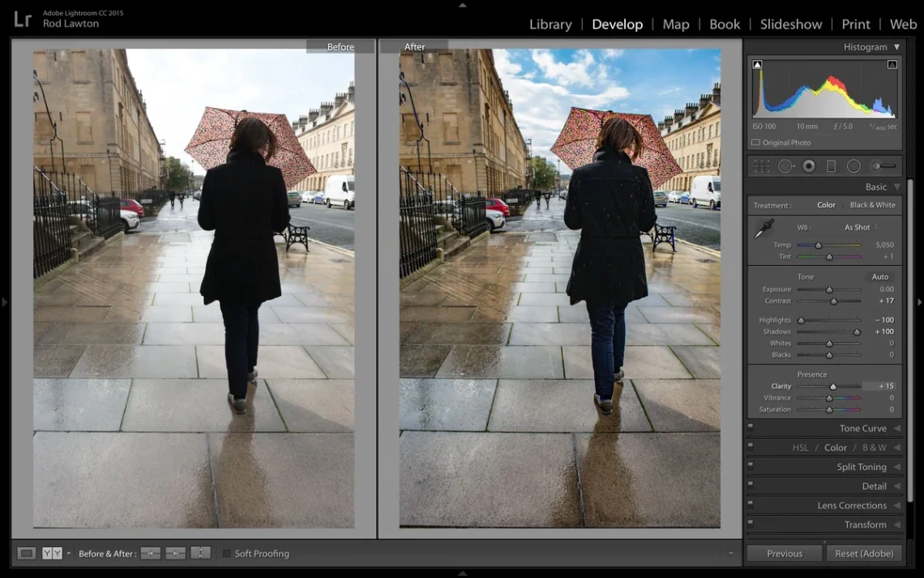Show the hidden filmstrip bottom arrow
Screen dimensions: 924x578
(463, 572)
